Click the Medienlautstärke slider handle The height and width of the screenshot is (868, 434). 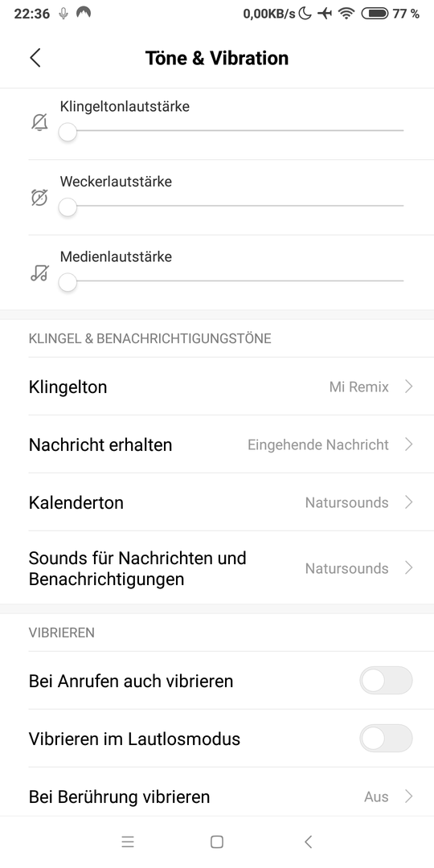[68, 282]
